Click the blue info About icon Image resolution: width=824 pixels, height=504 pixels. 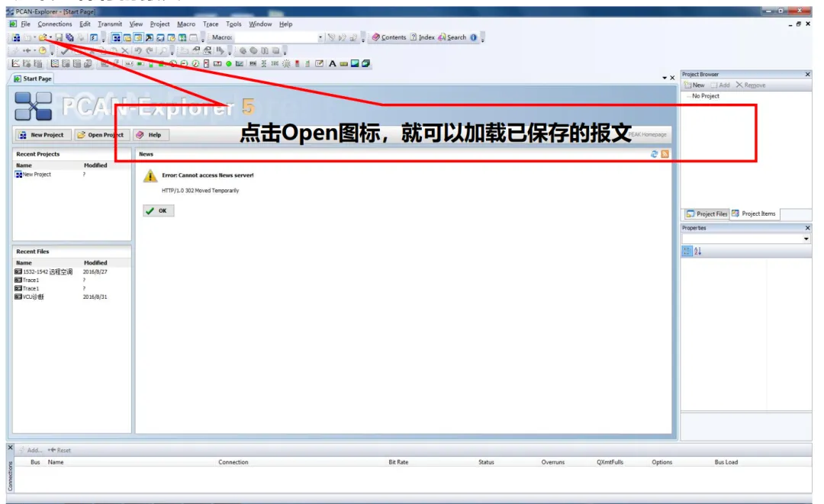pos(474,37)
